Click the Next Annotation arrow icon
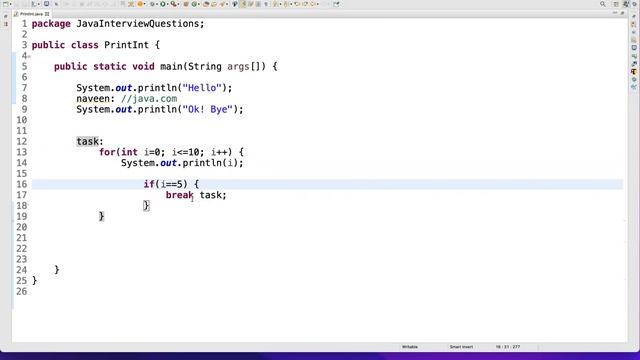The width and height of the screenshot is (640, 360). point(276,4)
